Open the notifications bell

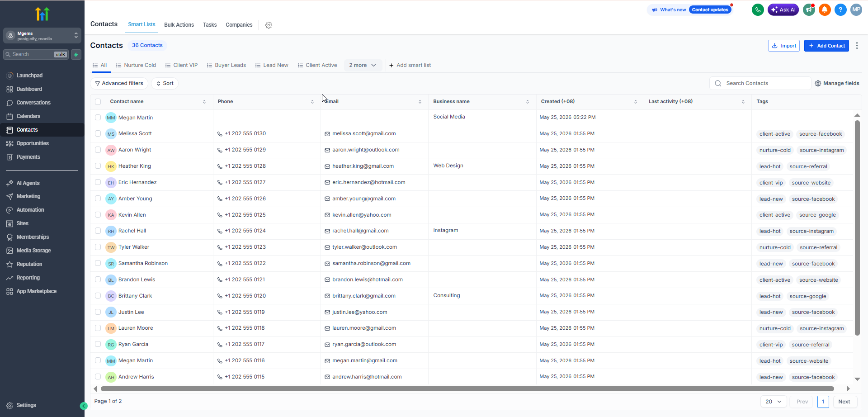coord(825,9)
